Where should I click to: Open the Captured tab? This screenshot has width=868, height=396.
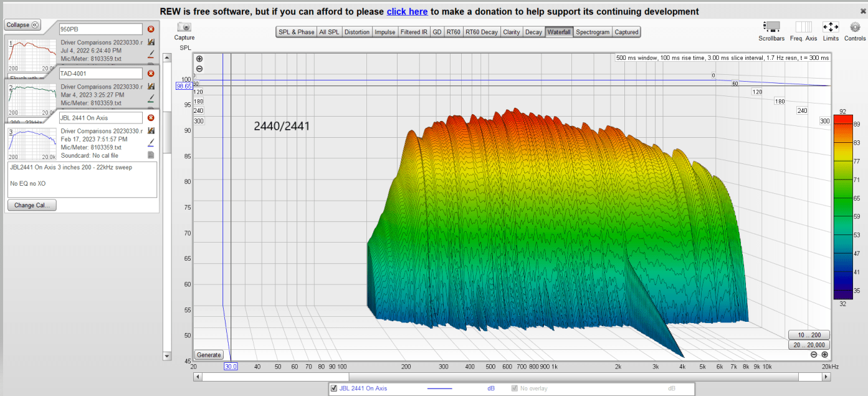pos(626,32)
